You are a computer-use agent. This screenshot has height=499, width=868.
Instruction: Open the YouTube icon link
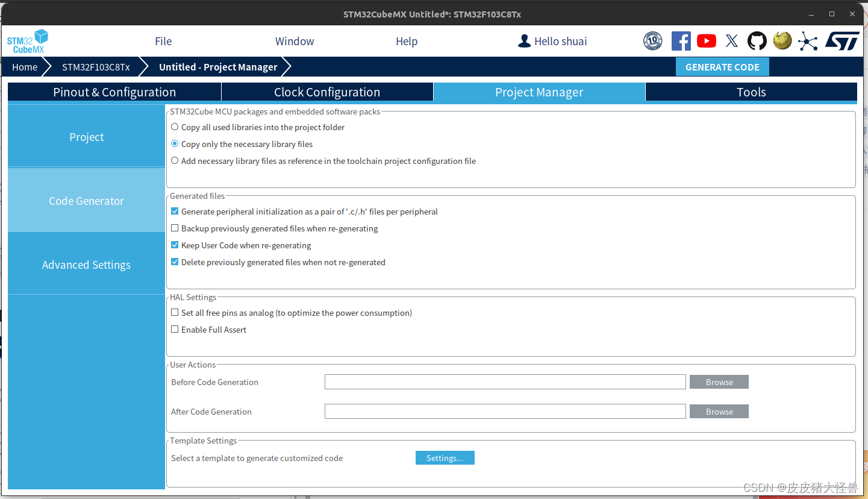pos(707,41)
